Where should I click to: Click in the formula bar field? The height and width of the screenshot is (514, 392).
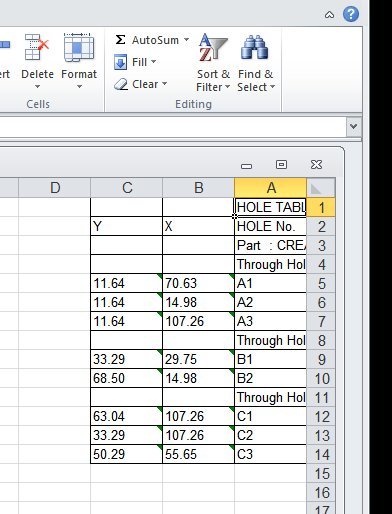tap(173, 127)
